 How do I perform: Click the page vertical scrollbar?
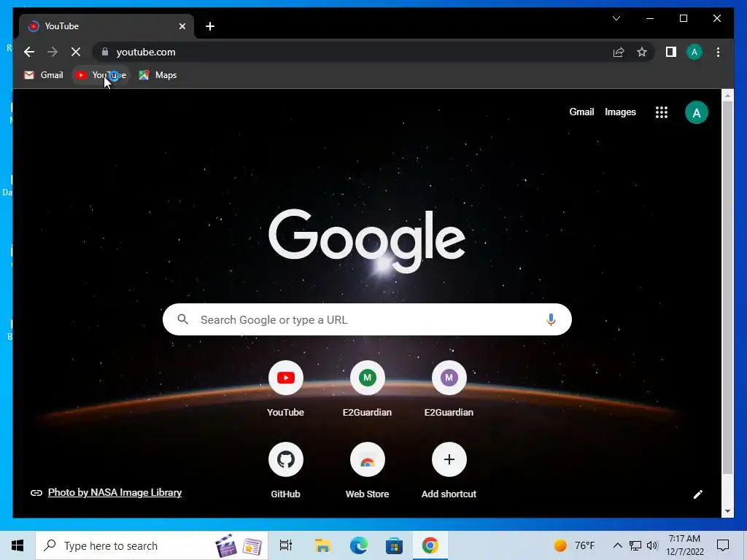[x=727, y=286]
